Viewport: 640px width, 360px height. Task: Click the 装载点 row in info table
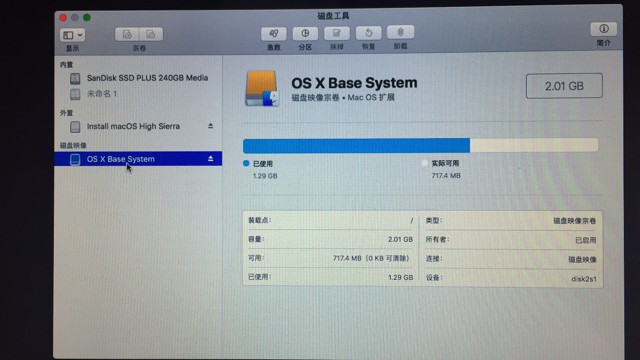(331, 220)
